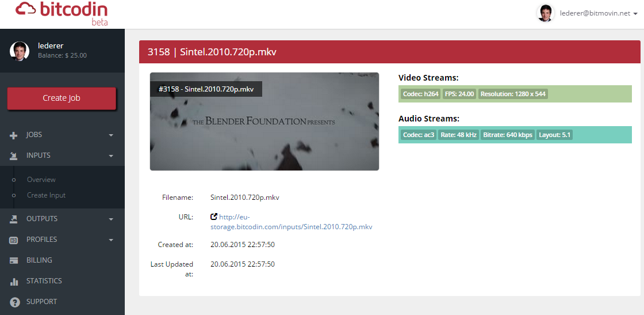This screenshot has width=644, height=315.
Task: Click the Created at timestamp value
Action: (x=242, y=245)
